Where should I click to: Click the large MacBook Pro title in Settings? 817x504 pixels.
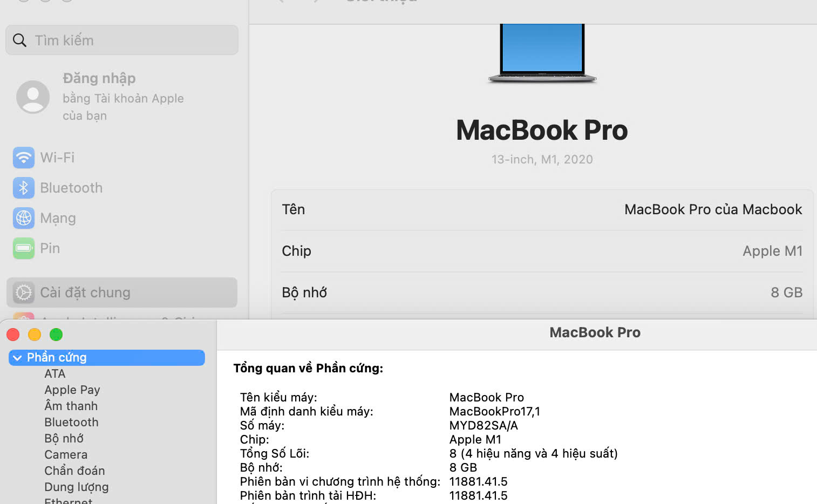point(542,130)
